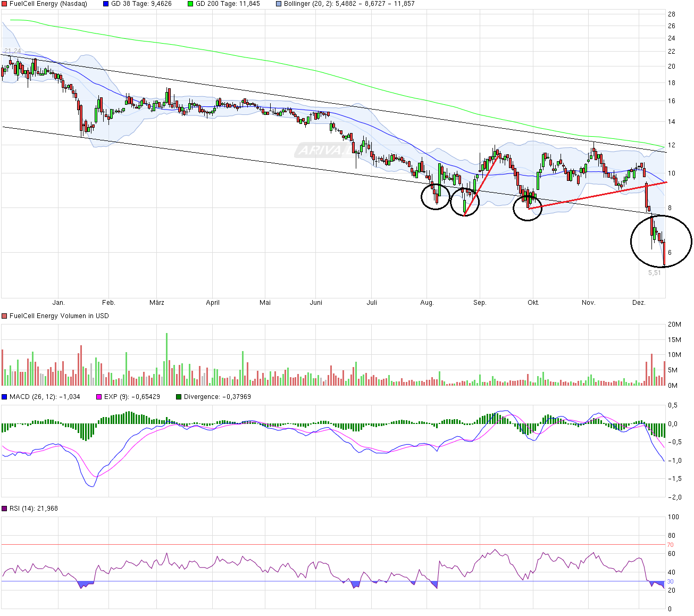This screenshot has width=694, height=616.
Task: Click the '-1,5' MACD axis label
Action: click(x=674, y=479)
